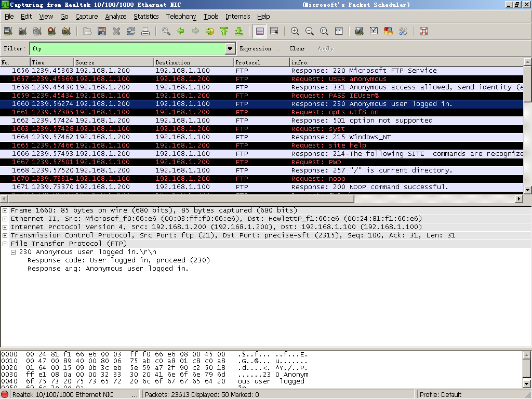Open the Capture menu
This screenshot has width=532, height=399.
coord(87,16)
